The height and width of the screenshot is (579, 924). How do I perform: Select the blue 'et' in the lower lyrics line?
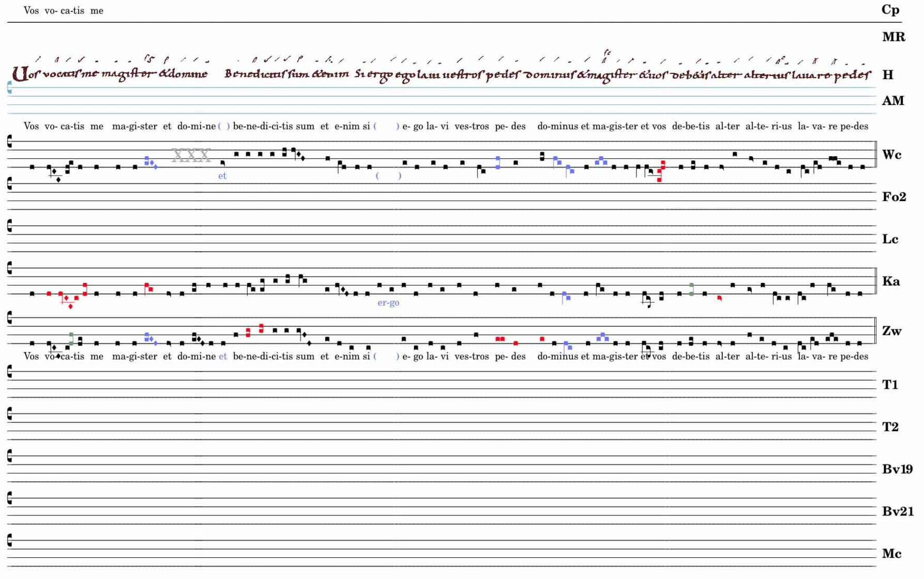pyautogui.click(x=223, y=357)
